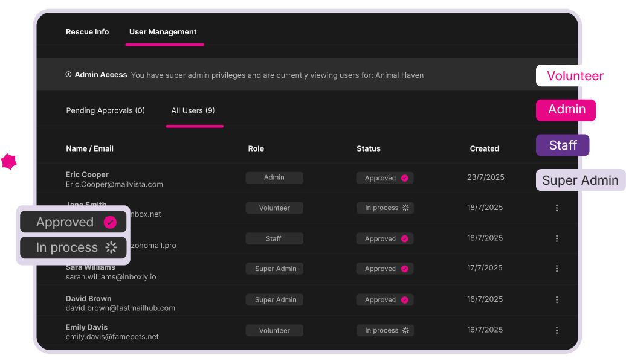The height and width of the screenshot is (364, 626).
Task: Click Sara Williams' Approved checkmark icon
Action: [x=404, y=269]
